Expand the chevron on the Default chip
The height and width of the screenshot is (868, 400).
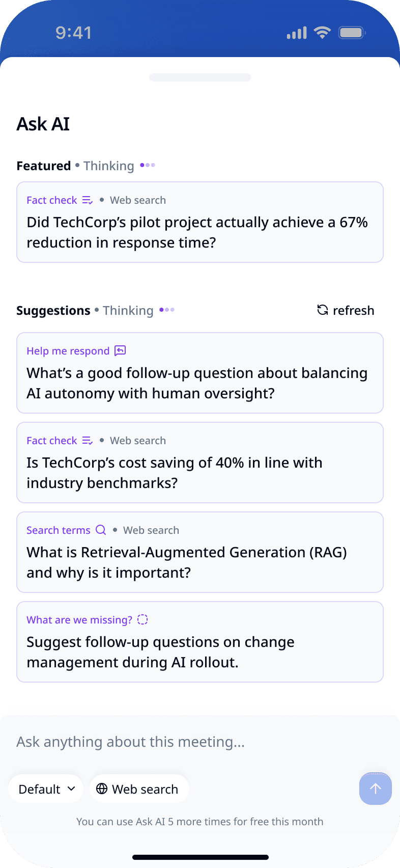pos(70,789)
